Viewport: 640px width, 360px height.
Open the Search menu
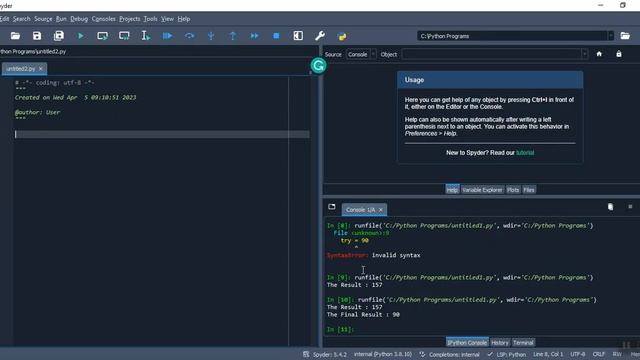(22, 19)
